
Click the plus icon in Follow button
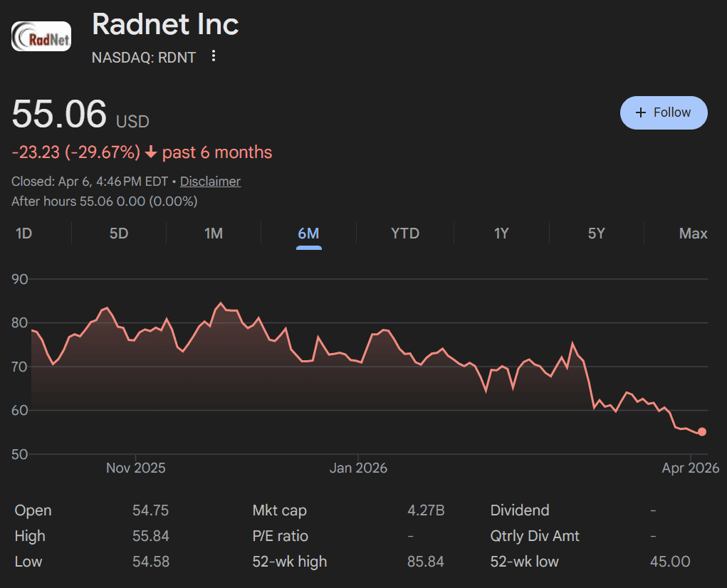tap(641, 112)
